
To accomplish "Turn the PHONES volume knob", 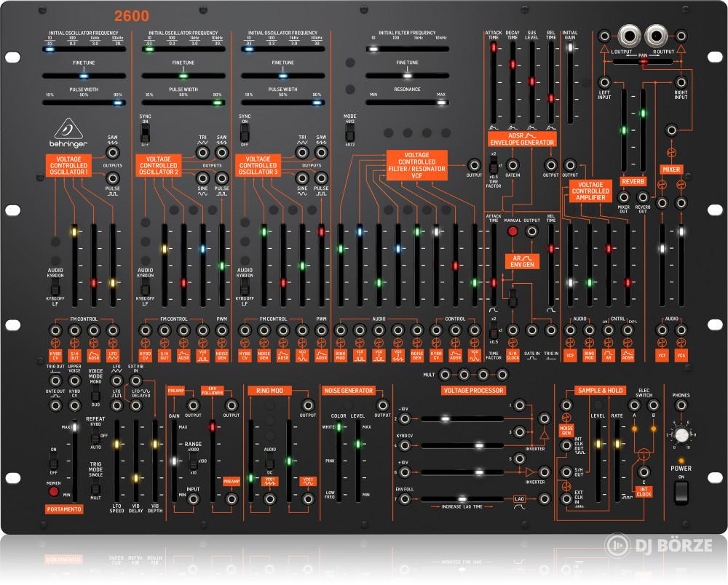I will tap(681, 435).
